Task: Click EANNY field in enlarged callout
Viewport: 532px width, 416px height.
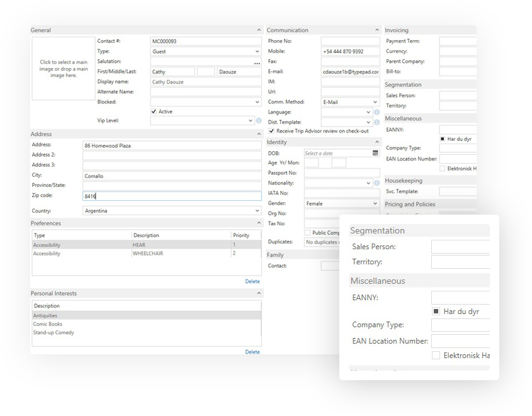Action: (x=460, y=297)
